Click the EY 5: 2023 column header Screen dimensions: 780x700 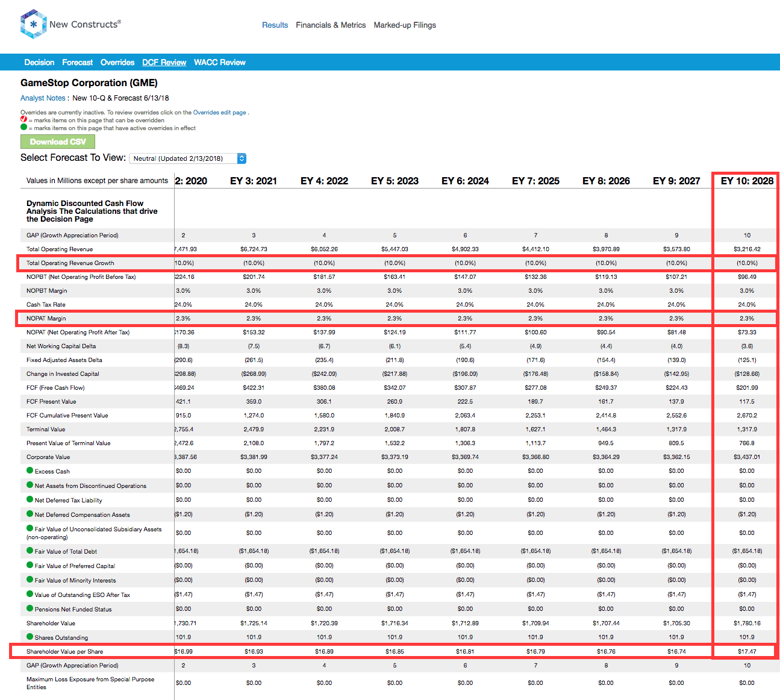395,181
